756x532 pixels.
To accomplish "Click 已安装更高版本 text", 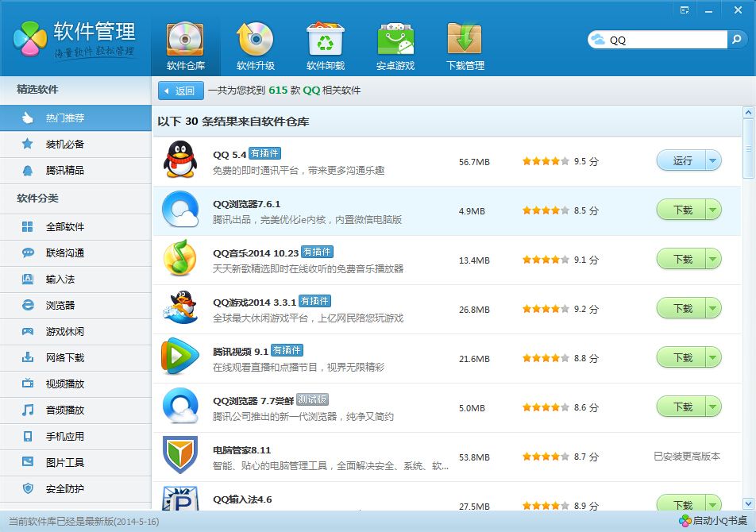I will [687, 456].
